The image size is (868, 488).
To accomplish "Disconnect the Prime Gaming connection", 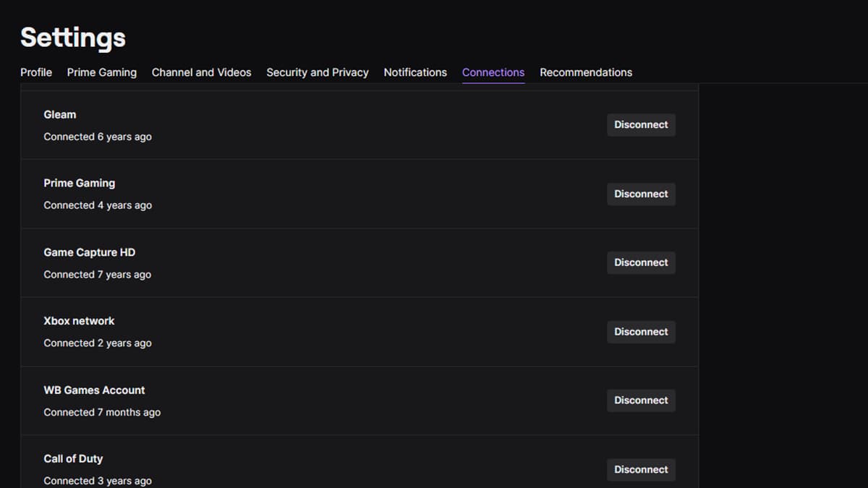I will (x=641, y=194).
